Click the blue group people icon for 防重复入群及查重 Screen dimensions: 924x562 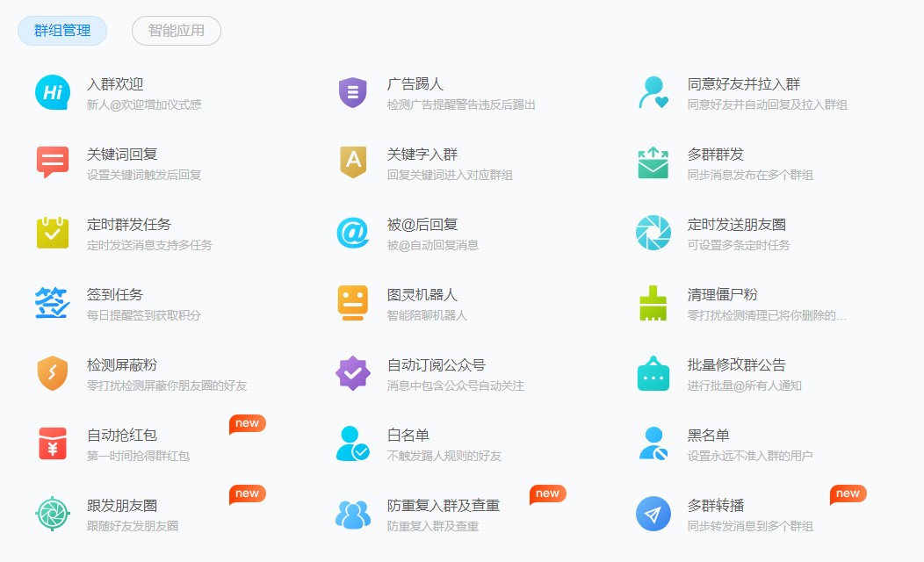[353, 515]
